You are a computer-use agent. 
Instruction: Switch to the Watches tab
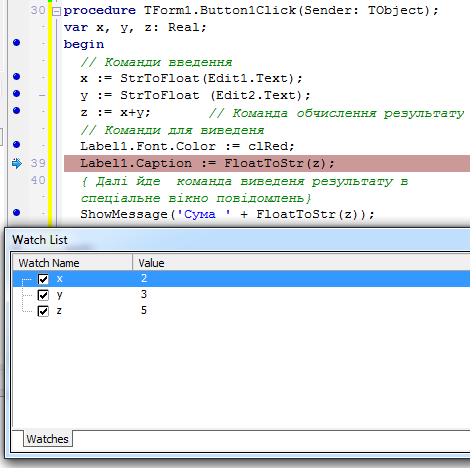point(47,439)
